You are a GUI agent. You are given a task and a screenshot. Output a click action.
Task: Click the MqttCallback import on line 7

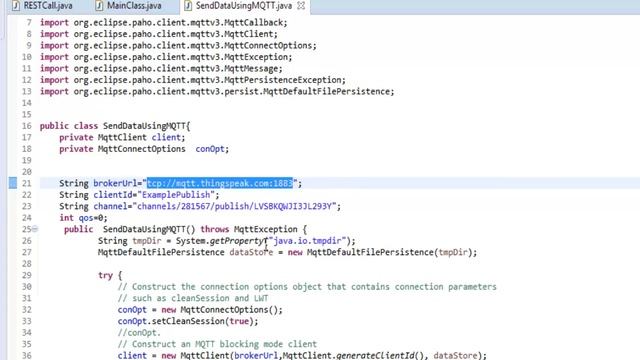click(x=163, y=22)
